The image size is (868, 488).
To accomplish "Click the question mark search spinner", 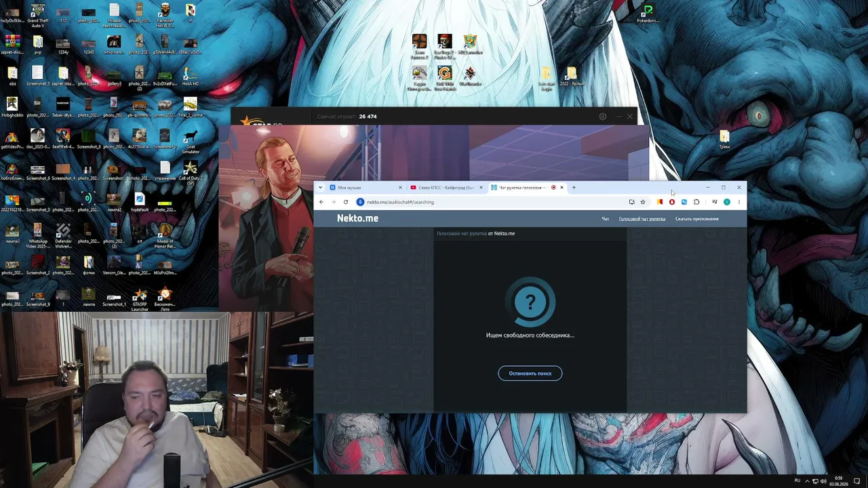I will point(530,302).
